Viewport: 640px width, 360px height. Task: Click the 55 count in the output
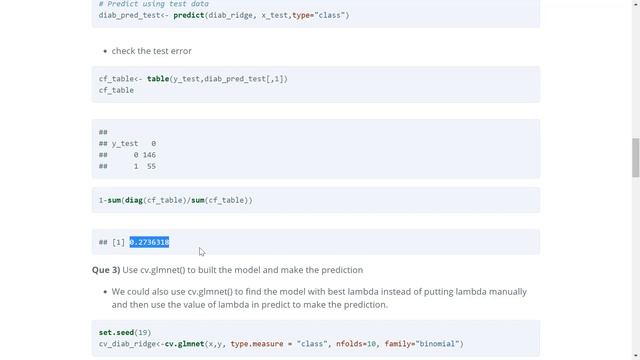[151, 167]
